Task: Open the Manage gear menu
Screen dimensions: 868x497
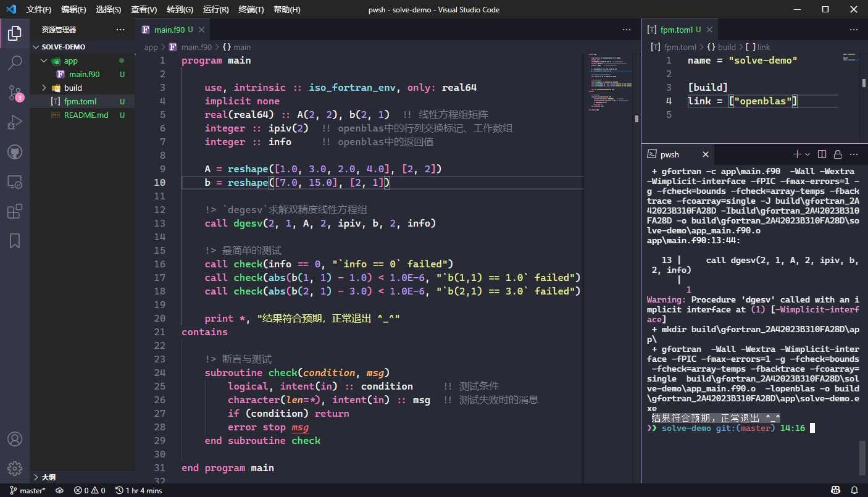Action: (x=15, y=468)
